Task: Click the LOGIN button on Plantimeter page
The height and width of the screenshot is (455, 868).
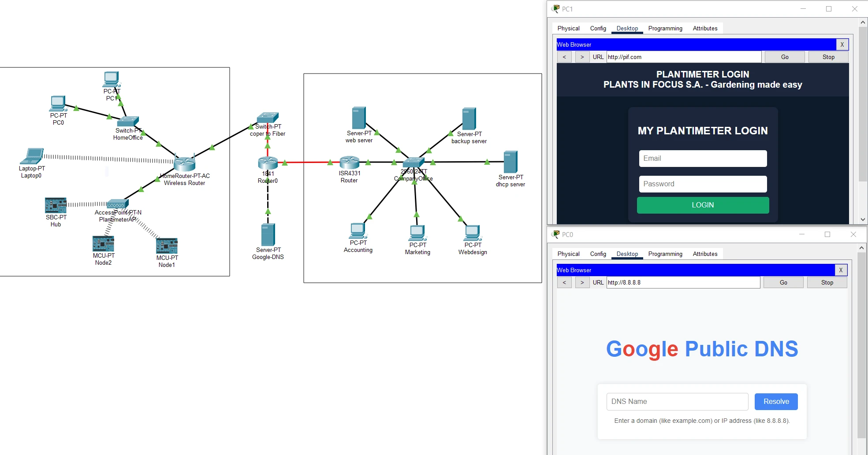Action: coord(702,205)
